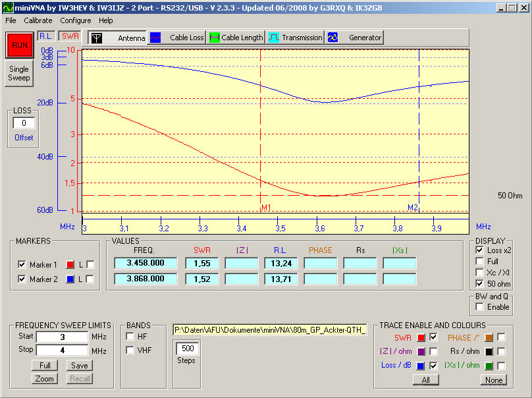
Task: Click the R.L. scale toggle
Action: [46, 36]
